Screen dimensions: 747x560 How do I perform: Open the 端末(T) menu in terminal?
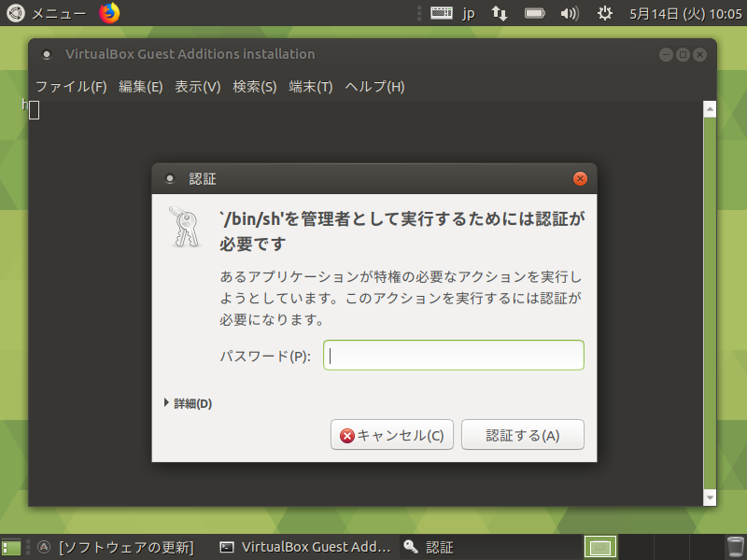click(311, 87)
